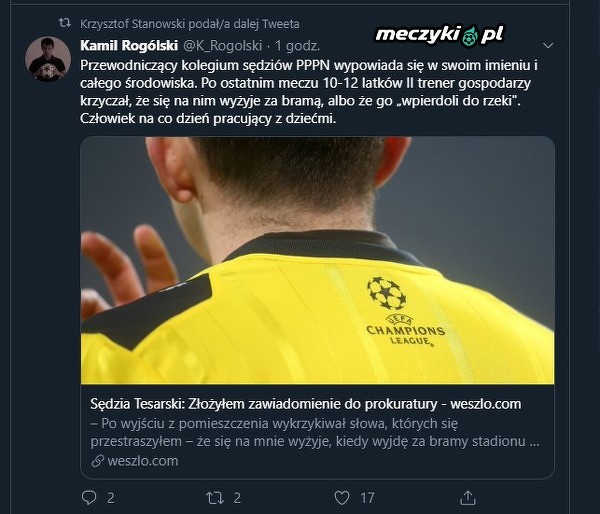
Task: Click the article preview description text
Action: click(315, 432)
